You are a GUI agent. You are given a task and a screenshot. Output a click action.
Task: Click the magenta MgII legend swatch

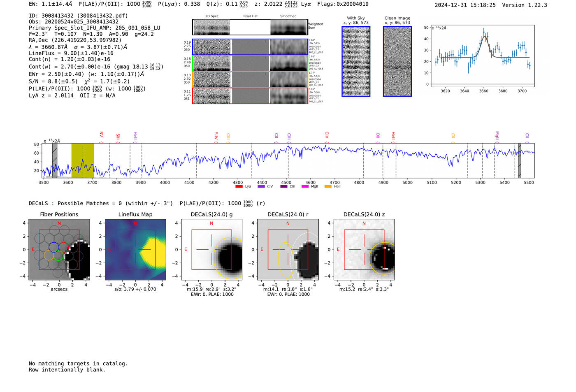tap(305, 186)
